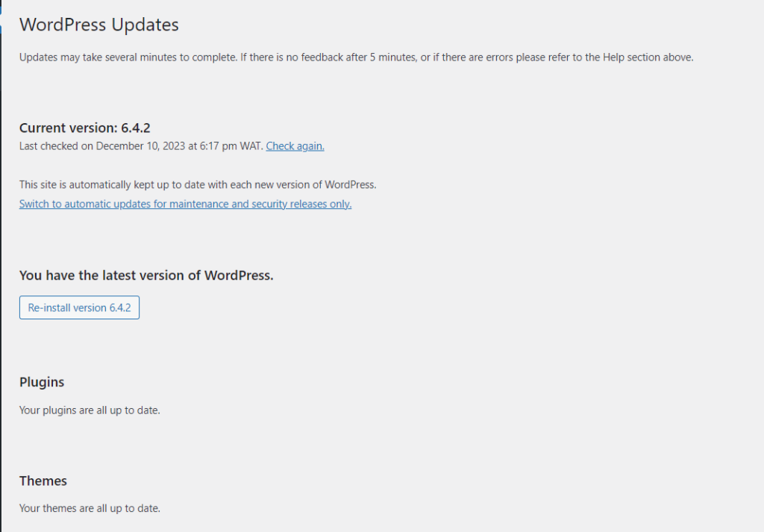Click the plugins up to date message

tap(90, 410)
